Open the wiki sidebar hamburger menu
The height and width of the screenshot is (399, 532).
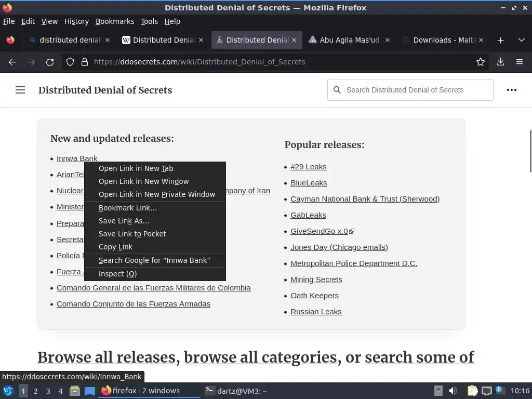pos(20,90)
